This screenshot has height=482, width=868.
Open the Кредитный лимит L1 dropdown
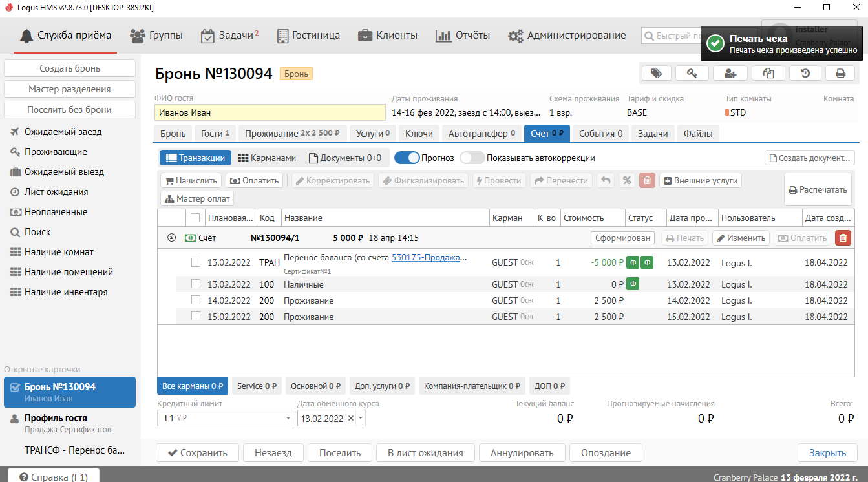(x=288, y=419)
